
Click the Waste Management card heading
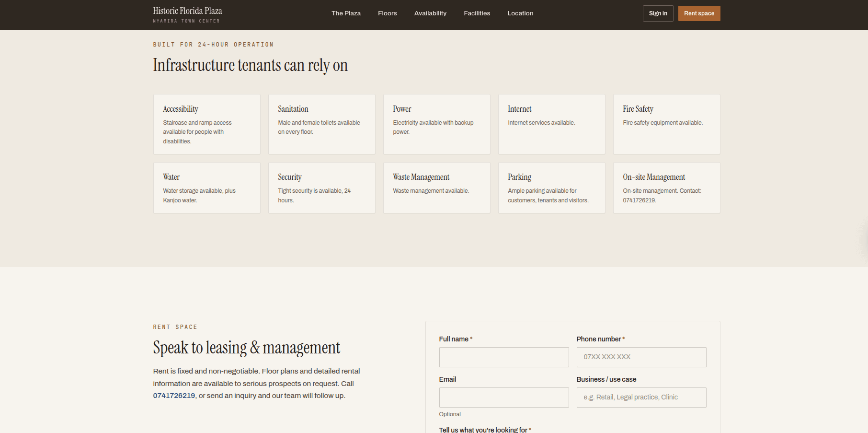click(x=421, y=177)
